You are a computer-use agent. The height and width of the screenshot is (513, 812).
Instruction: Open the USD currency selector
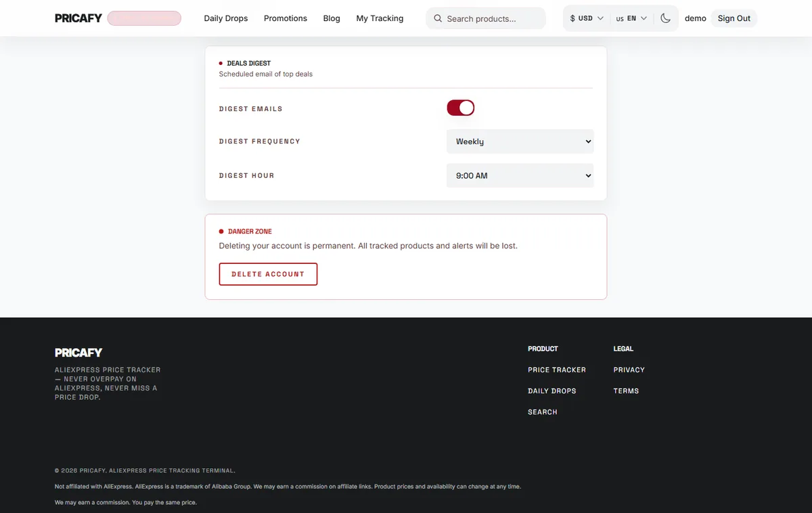[587, 18]
